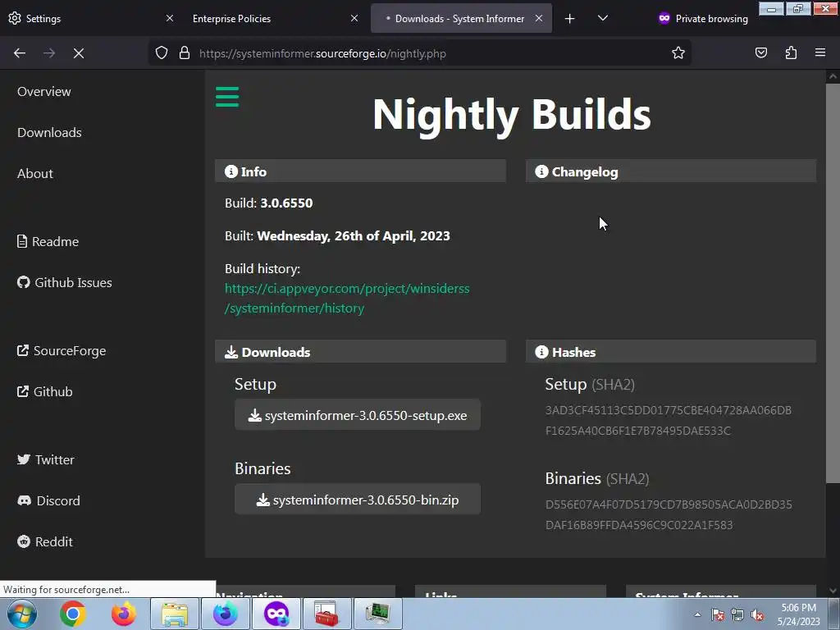Click the Info section header icon
840x630 pixels.
tap(231, 171)
